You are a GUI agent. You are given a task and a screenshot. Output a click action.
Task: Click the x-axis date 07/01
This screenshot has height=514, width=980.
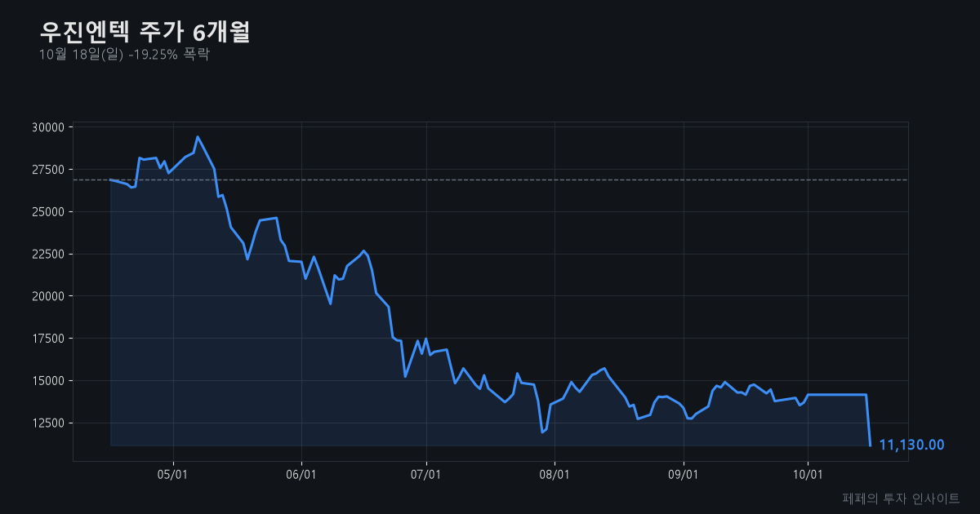pyautogui.click(x=426, y=476)
